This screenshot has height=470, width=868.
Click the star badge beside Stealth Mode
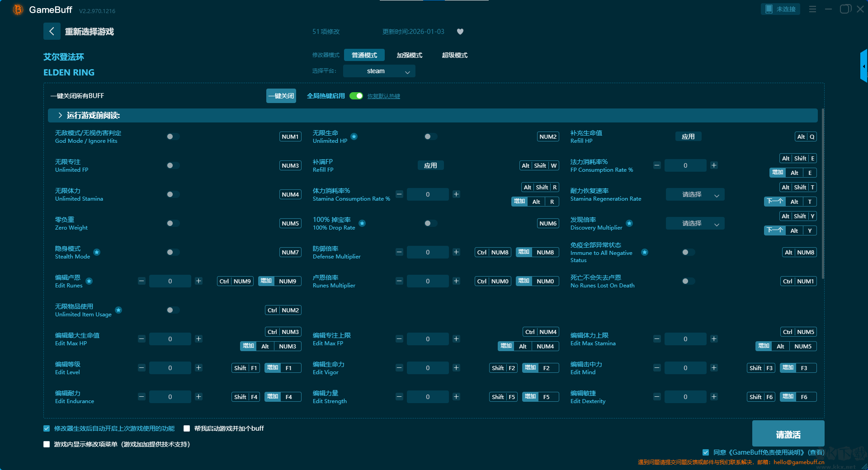(x=97, y=252)
